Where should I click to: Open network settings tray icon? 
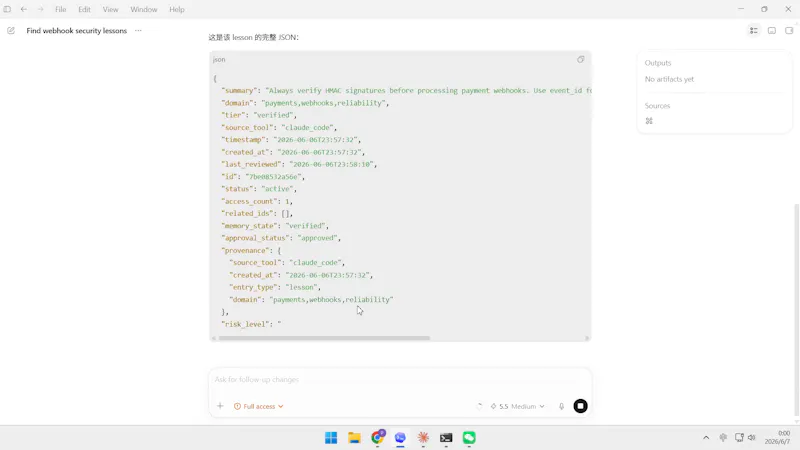(x=739, y=437)
